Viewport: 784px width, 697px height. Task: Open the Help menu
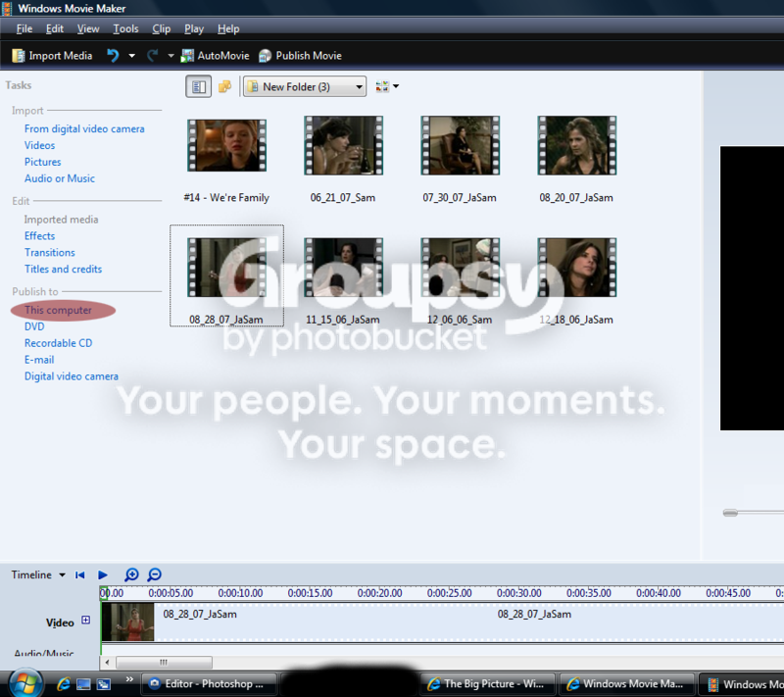point(228,29)
